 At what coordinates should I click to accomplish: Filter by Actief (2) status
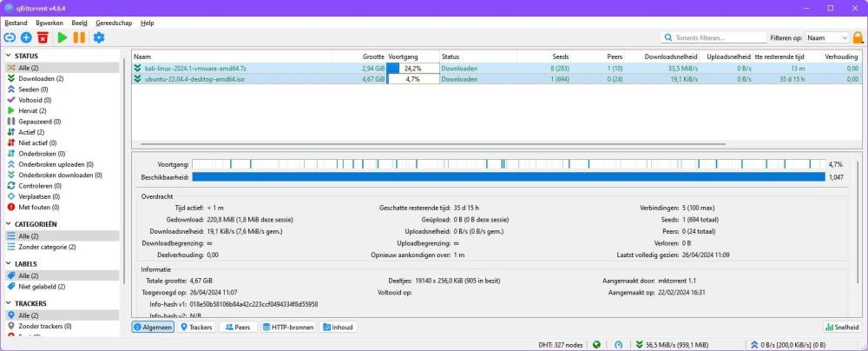(62, 133)
